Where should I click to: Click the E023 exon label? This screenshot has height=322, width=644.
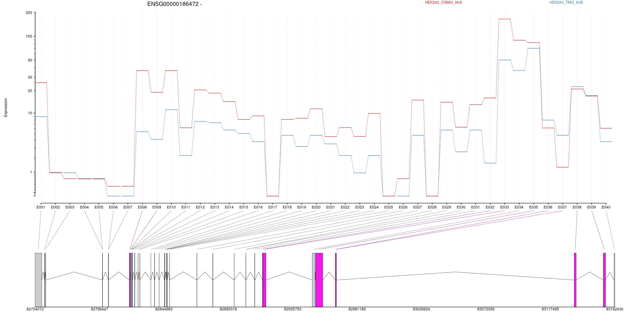click(x=360, y=207)
